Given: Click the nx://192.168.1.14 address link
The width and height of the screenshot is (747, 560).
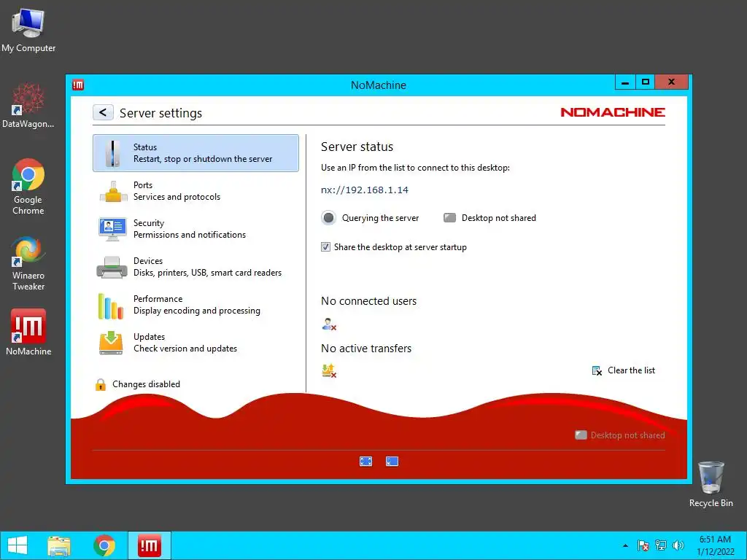Looking at the screenshot, I should tap(365, 190).
